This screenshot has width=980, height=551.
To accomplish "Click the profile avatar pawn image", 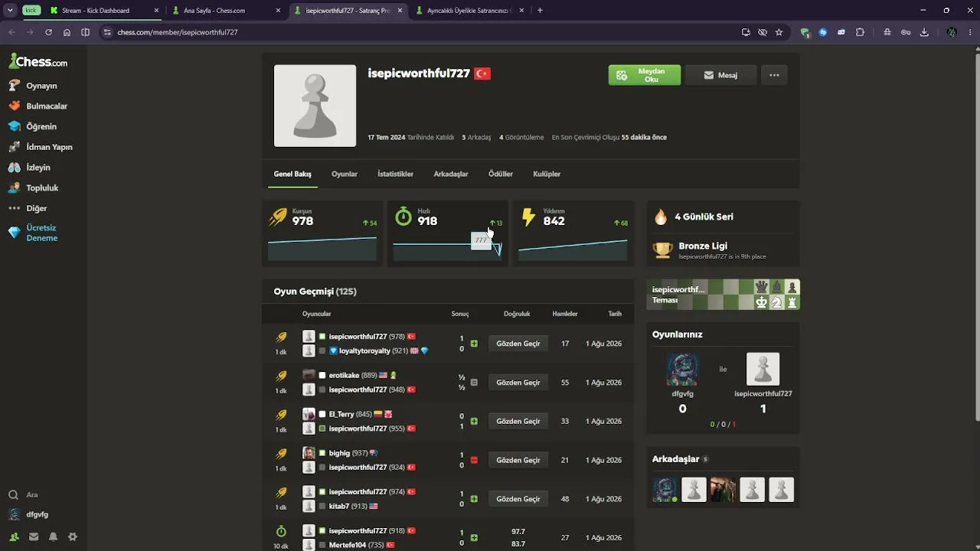I will coord(315,106).
